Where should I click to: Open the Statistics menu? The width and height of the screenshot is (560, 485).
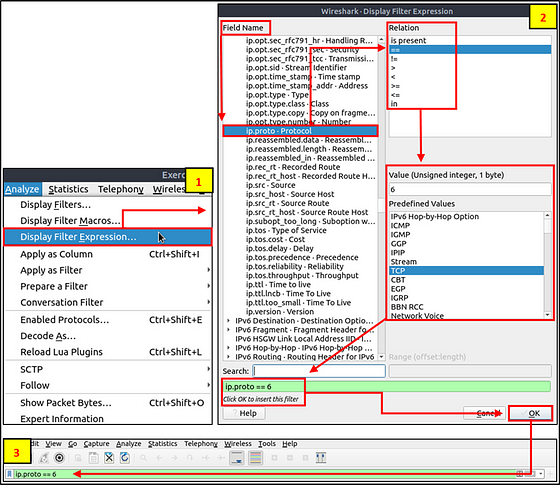pyautogui.click(x=68, y=189)
